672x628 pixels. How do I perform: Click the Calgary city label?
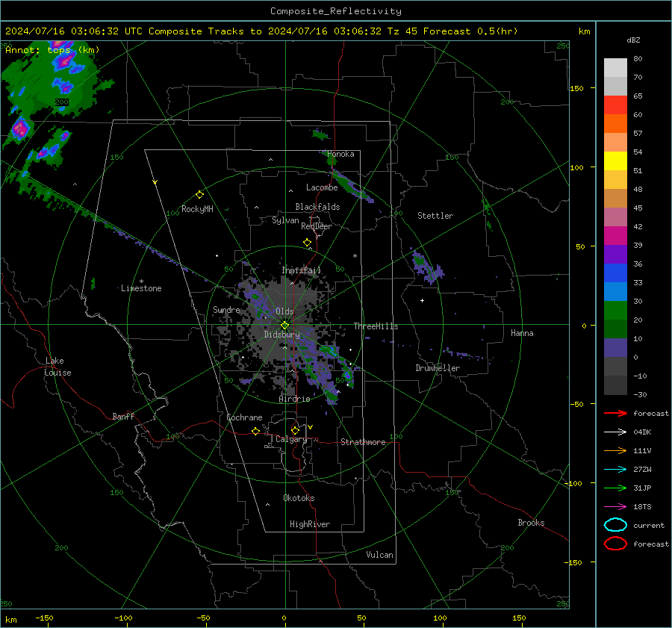click(x=291, y=439)
